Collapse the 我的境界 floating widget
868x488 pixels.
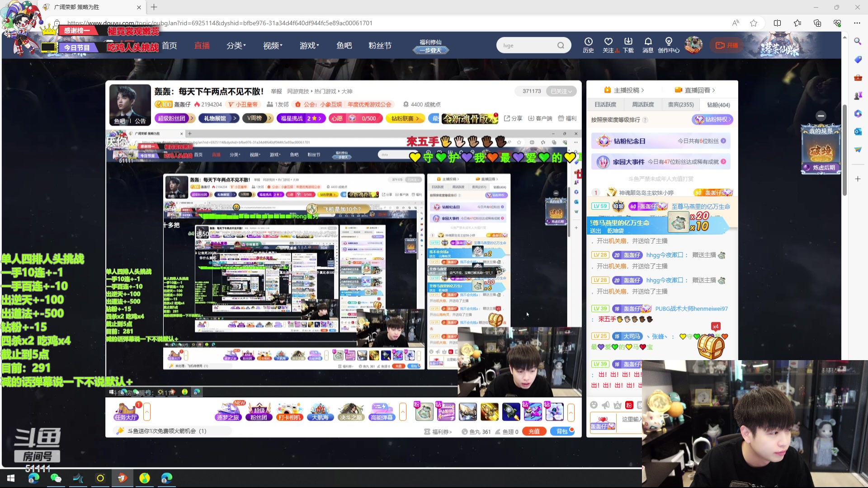(821, 116)
